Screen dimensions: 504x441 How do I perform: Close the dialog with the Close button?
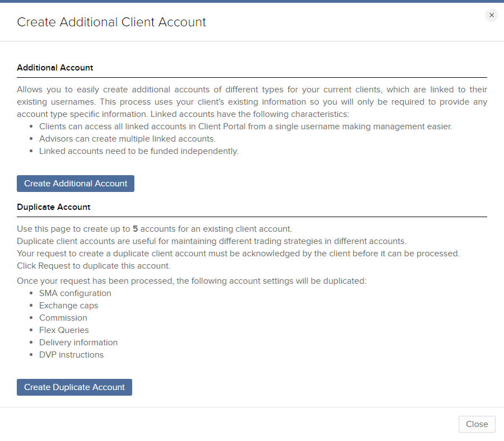477,424
